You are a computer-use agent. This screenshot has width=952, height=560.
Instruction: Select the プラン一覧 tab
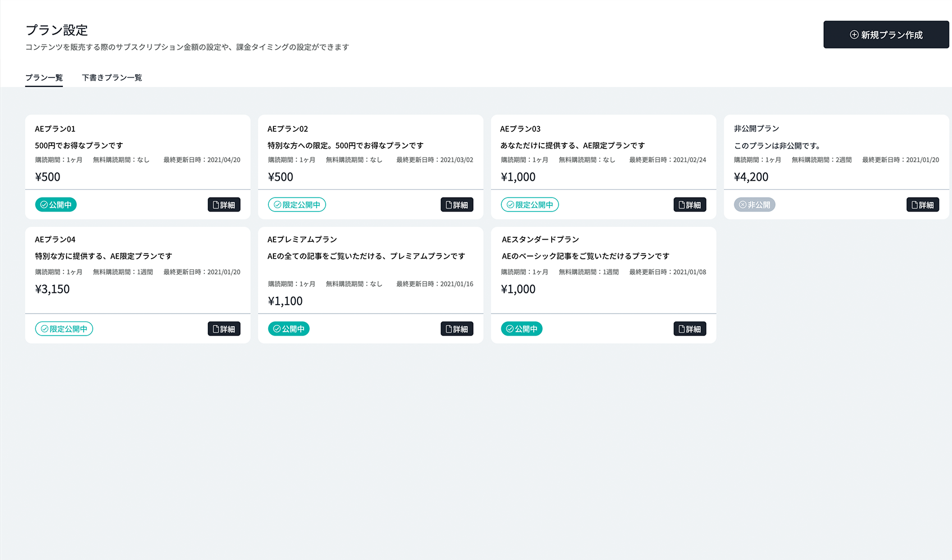pos(44,77)
